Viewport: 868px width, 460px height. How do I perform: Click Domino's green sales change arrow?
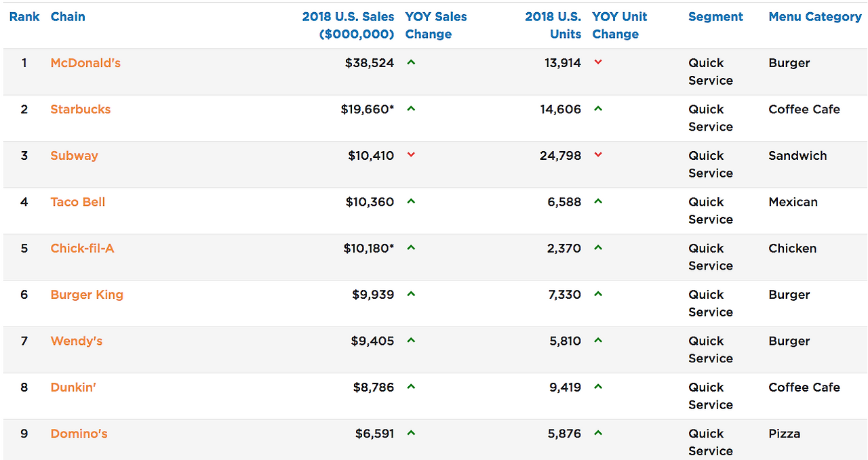[411, 434]
